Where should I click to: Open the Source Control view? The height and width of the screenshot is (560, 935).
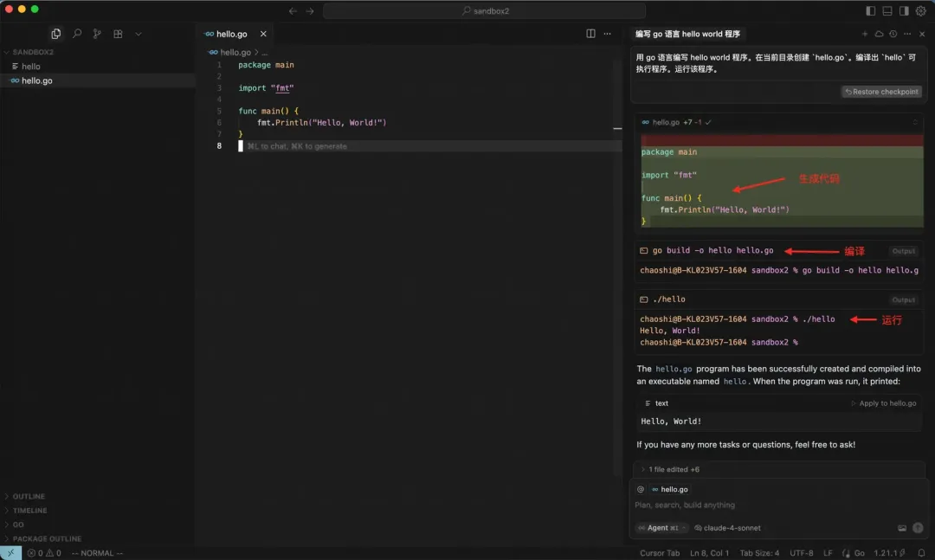pos(97,34)
